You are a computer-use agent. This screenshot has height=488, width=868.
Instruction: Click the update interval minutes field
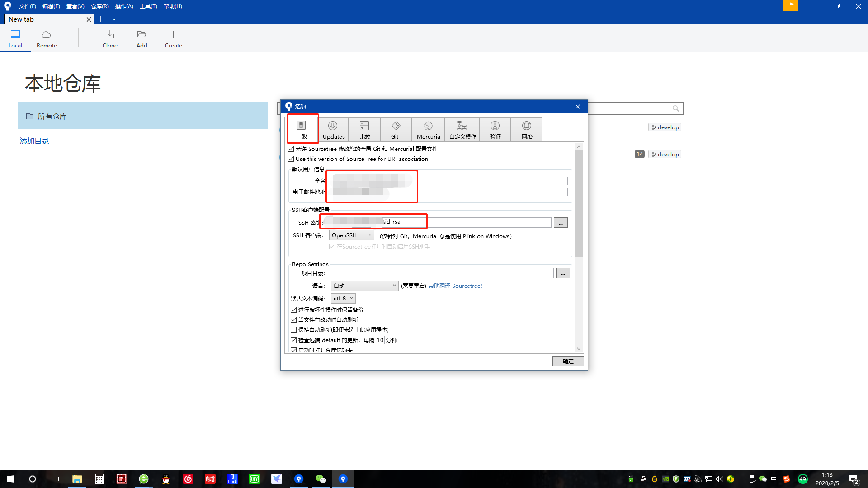[380, 340]
